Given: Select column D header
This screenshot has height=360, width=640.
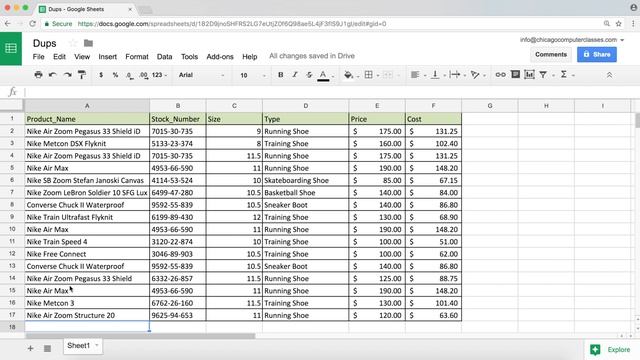Looking at the screenshot, I should [306, 106].
